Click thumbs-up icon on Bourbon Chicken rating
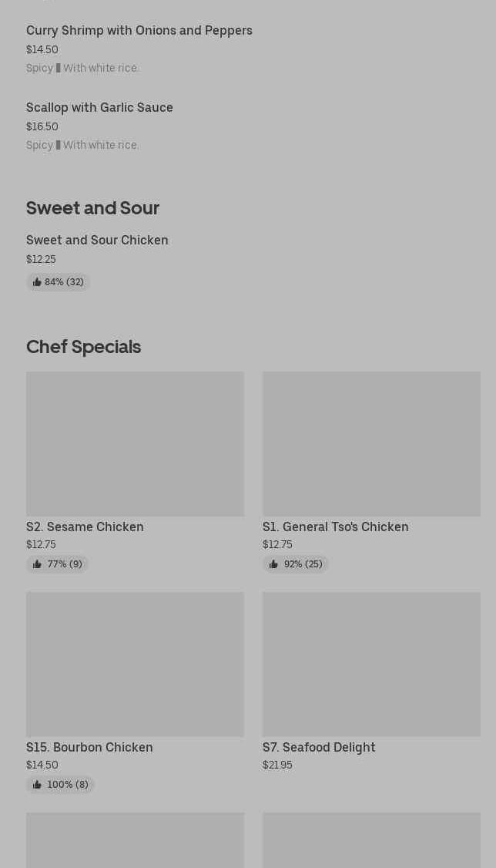 click(37, 785)
